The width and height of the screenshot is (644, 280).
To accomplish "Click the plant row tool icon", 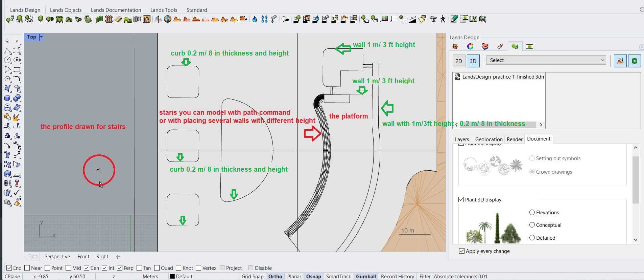I will click(x=50, y=19).
